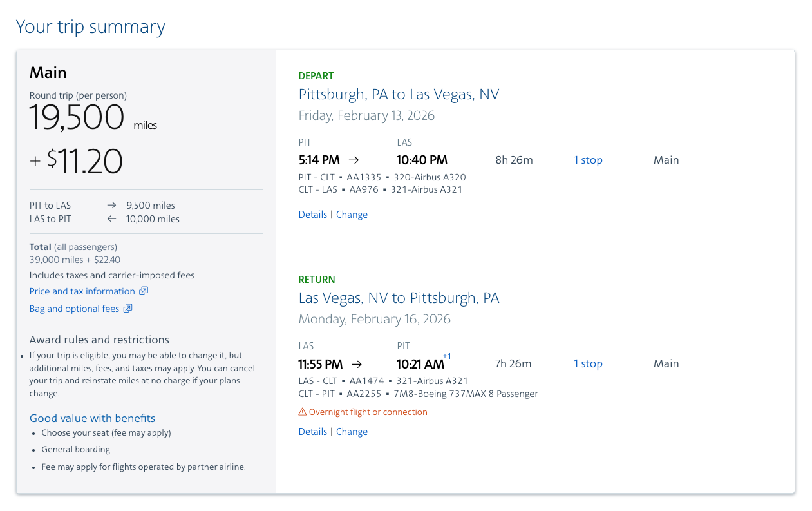Click the arrow between 11:55 PM and 10:21 AM
Screen dimensions: 812x511
pos(356,363)
